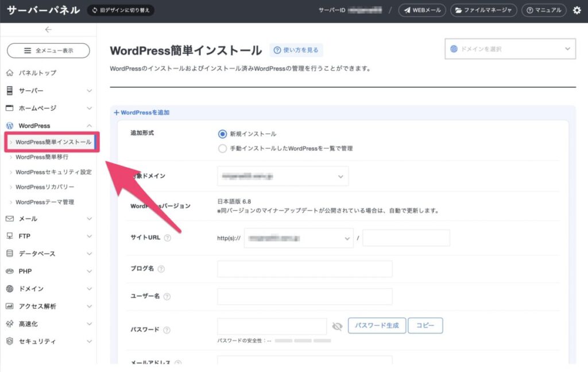Click the back arrow to collapse sidebar
This screenshot has width=588, height=372.
[48, 30]
